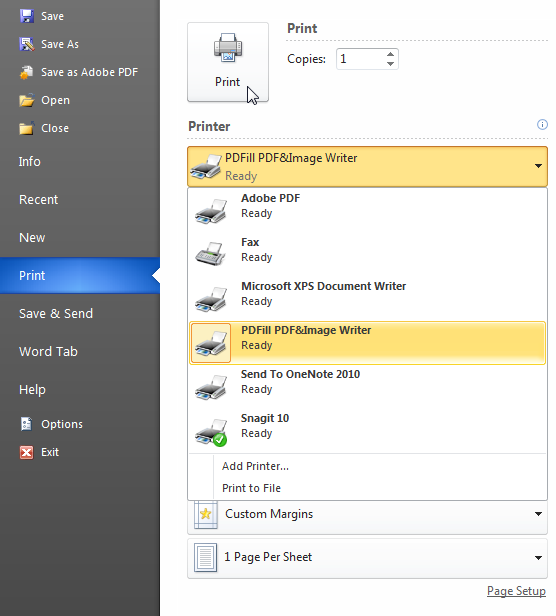This screenshot has height=616, width=556.
Task: Click the Close folder icon
Action: pyautogui.click(x=26, y=128)
